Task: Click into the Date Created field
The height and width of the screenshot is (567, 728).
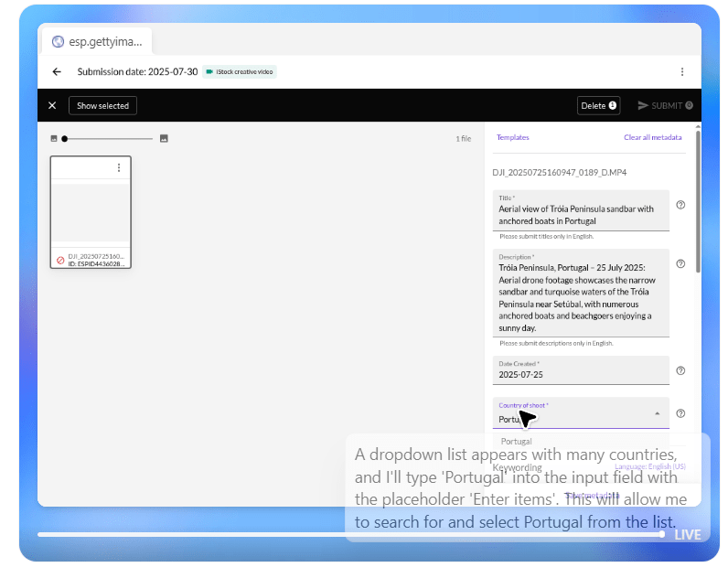Action: (581, 374)
